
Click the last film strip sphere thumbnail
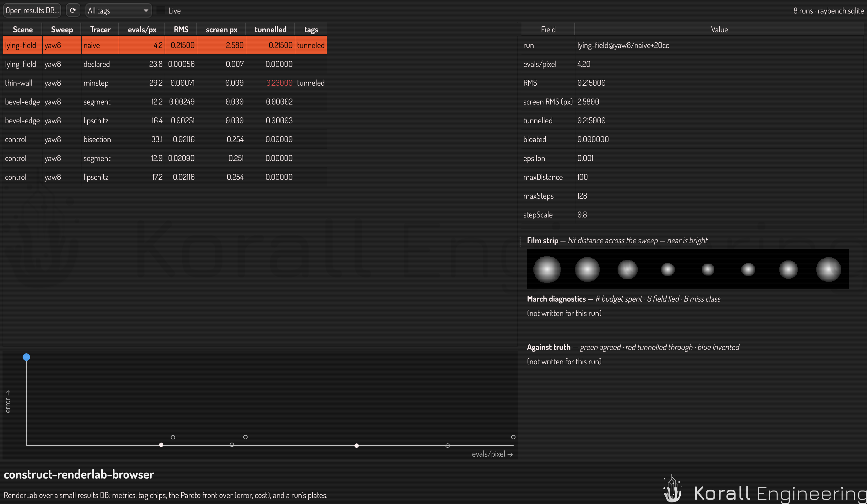coord(828,270)
